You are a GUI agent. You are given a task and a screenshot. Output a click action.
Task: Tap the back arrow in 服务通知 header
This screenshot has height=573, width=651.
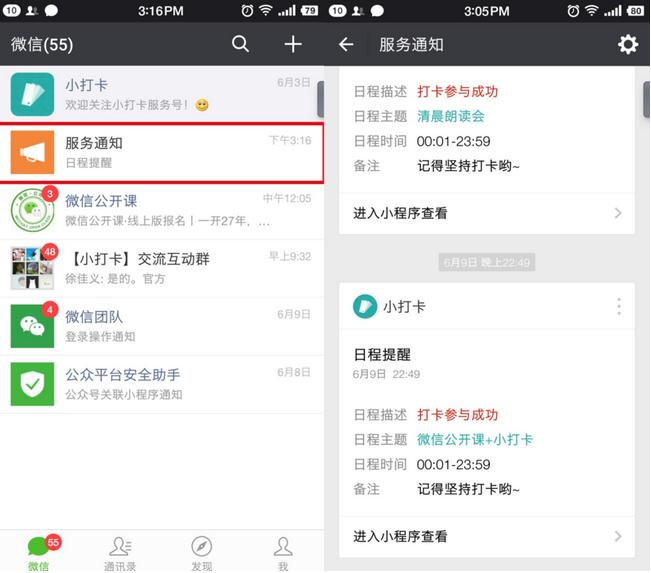coord(346,45)
